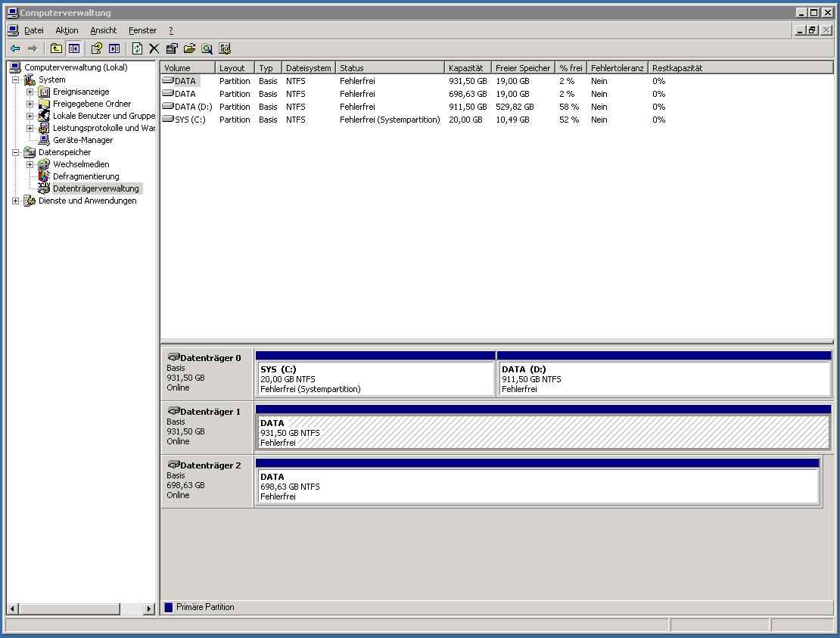This screenshot has width=840, height=638.
Task: Select the Wechselmedien icon
Action: (x=44, y=164)
